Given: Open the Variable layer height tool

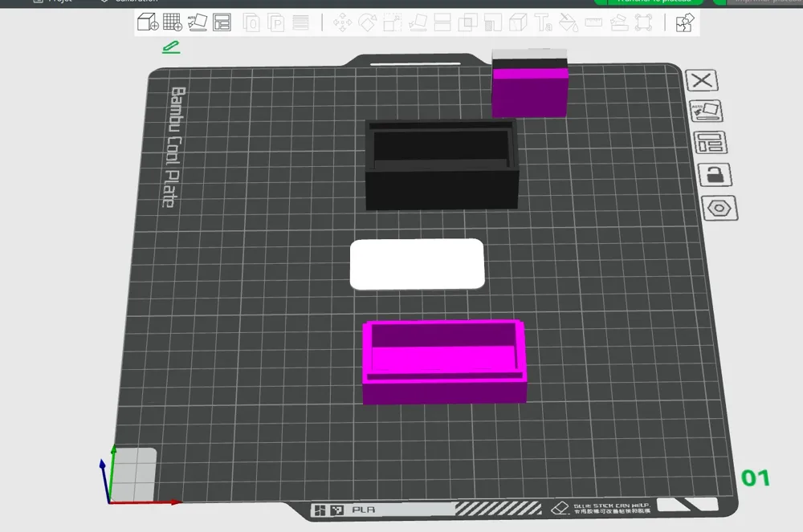Looking at the screenshot, I should [300, 23].
